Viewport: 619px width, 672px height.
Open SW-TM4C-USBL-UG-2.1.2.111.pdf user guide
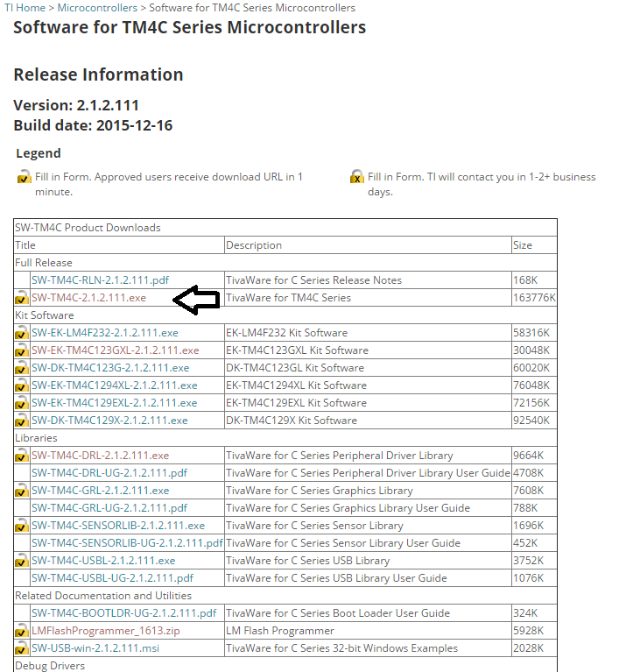(x=113, y=578)
